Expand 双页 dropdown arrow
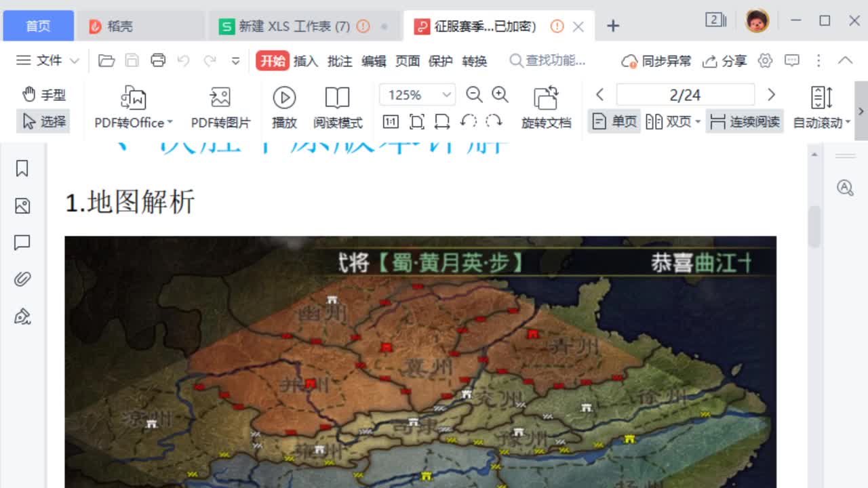This screenshot has width=868, height=488. point(698,123)
